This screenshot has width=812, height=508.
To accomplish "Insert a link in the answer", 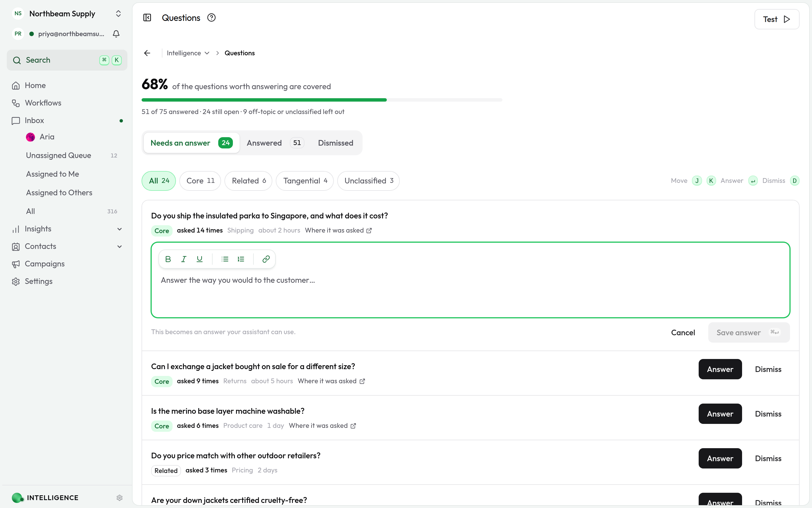I will pos(266,259).
